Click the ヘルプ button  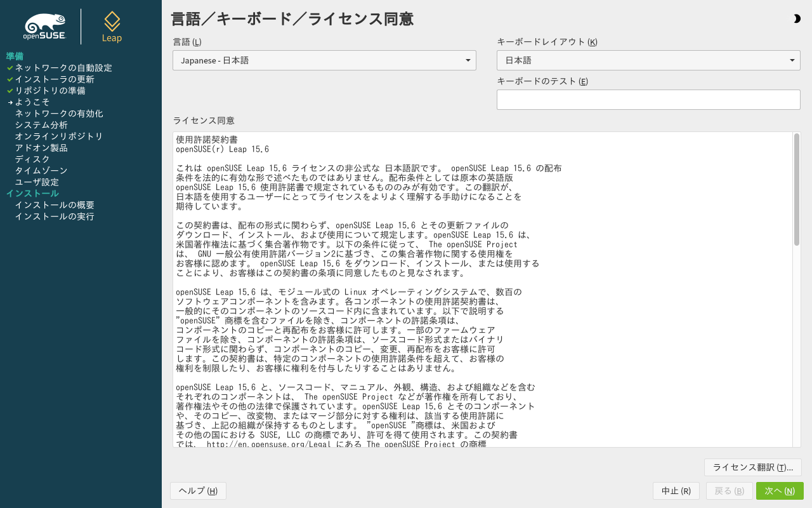pyautogui.click(x=198, y=491)
